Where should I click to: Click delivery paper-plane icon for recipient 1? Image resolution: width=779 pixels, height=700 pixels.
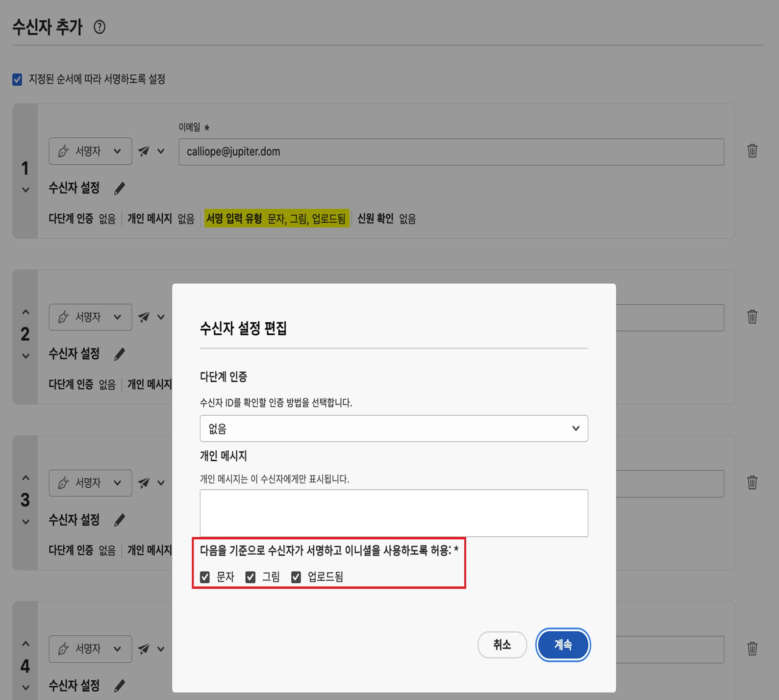[144, 151]
